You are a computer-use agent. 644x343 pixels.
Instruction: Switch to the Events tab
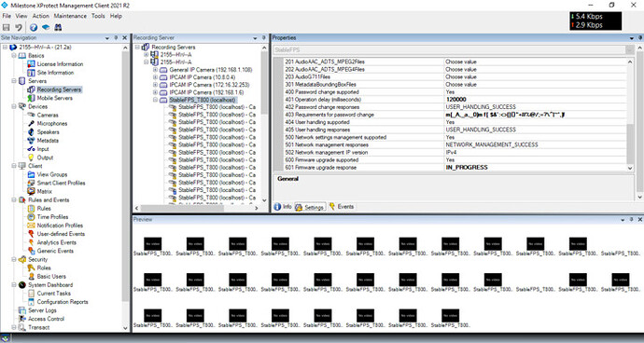coord(342,207)
